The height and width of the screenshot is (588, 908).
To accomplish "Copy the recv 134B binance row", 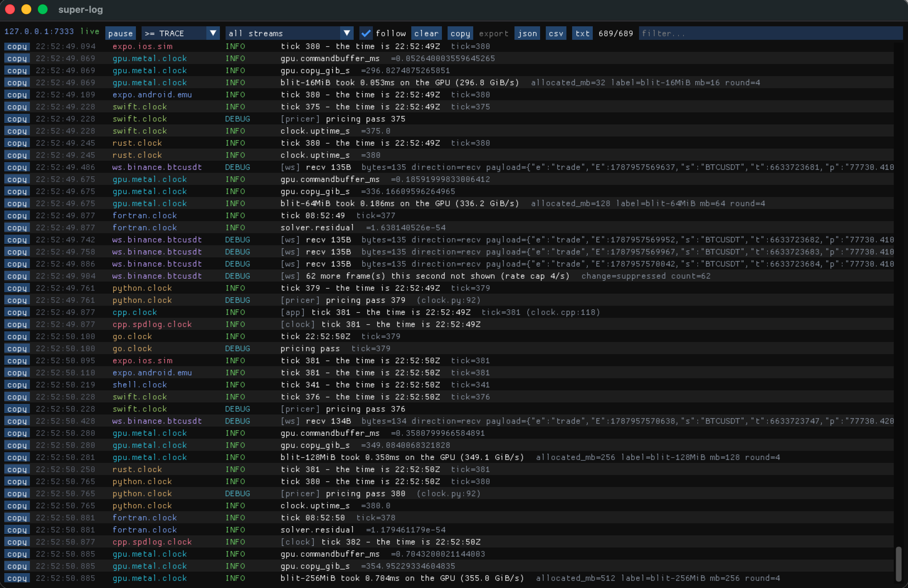I will 17,421.
